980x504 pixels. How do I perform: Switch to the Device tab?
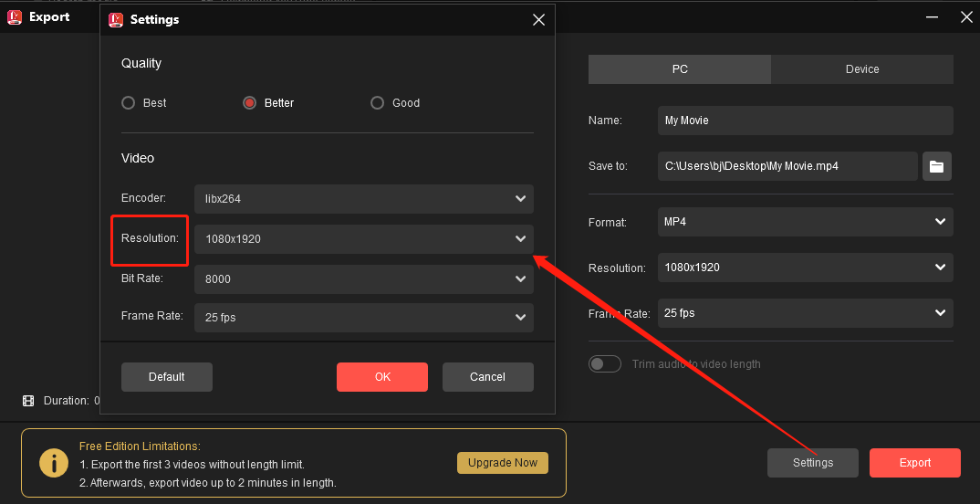tap(862, 69)
